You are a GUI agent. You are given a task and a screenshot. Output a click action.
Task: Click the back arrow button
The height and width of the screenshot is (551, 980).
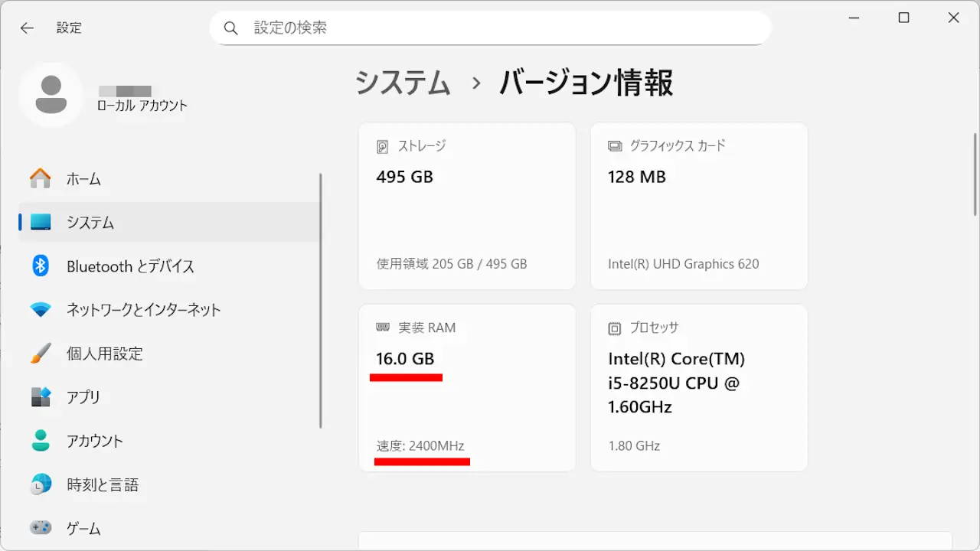click(x=27, y=28)
